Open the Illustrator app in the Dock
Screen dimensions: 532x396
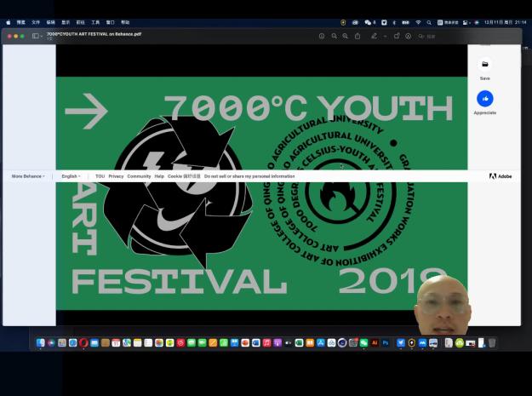[x=375, y=342]
